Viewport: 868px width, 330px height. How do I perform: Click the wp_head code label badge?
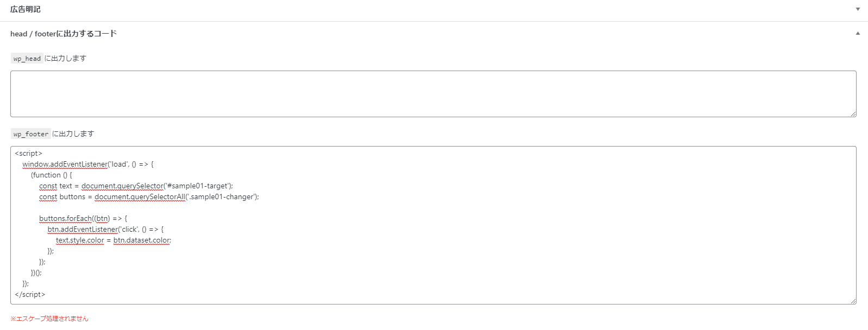pyautogui.click(x=27, y=58)
